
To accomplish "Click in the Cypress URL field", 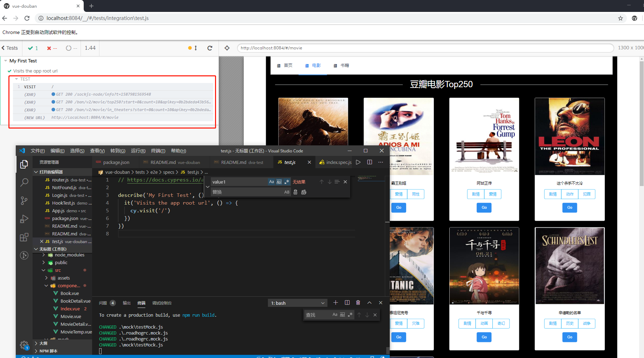I will [425, 48].
